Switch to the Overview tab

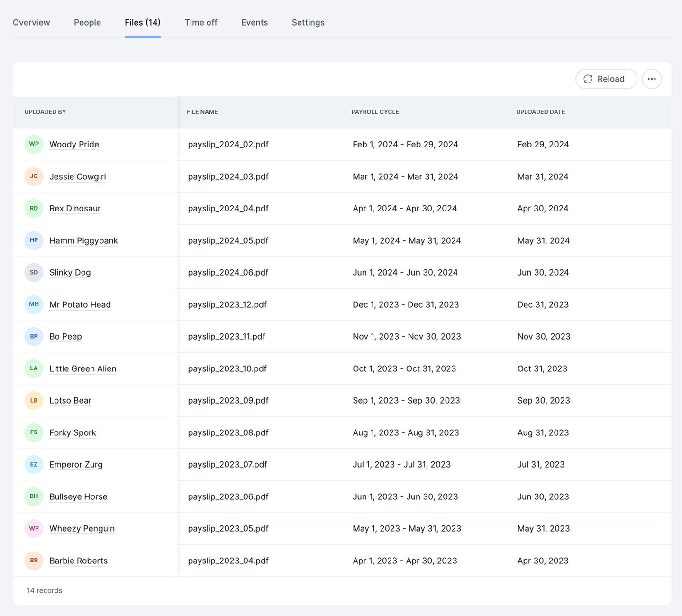pyautogui.click(x=31, y=22)
